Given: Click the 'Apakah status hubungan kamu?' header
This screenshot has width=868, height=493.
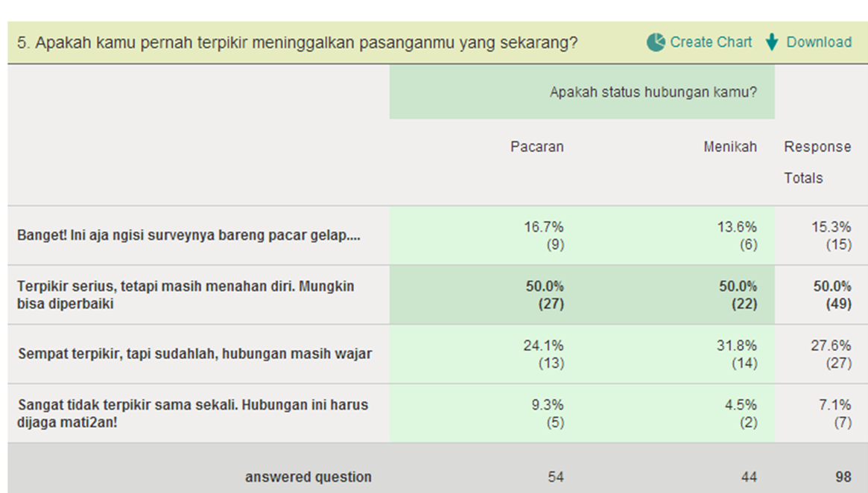Looking at the screenshot, I should coord(653,92).
